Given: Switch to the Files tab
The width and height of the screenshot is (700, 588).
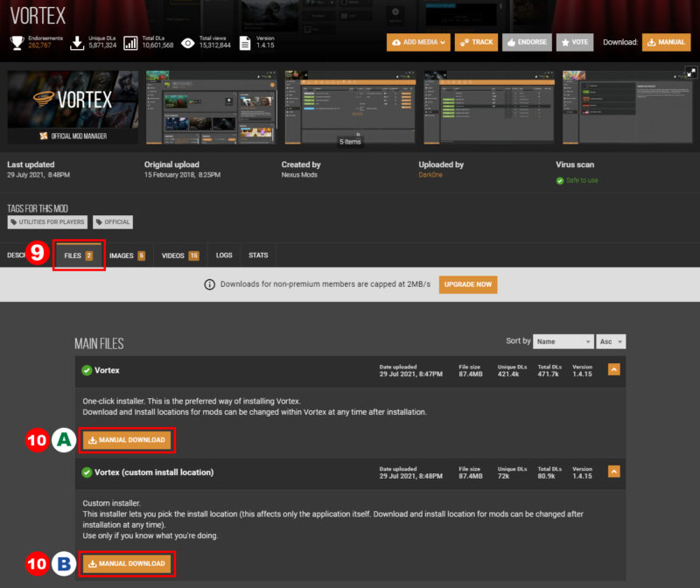Looking at the screenshot, I should click(x=79, y=255).
